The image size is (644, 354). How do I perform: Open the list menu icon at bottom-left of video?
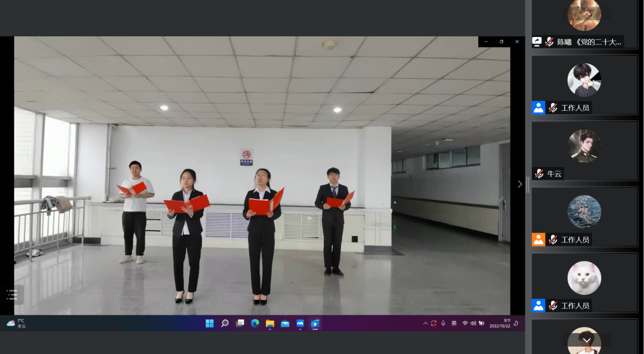pos(12,294)
